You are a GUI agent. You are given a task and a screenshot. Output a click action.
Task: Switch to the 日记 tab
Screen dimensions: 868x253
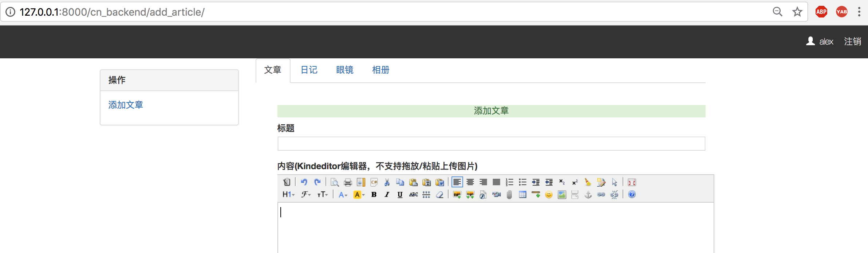tap(309, 70)
